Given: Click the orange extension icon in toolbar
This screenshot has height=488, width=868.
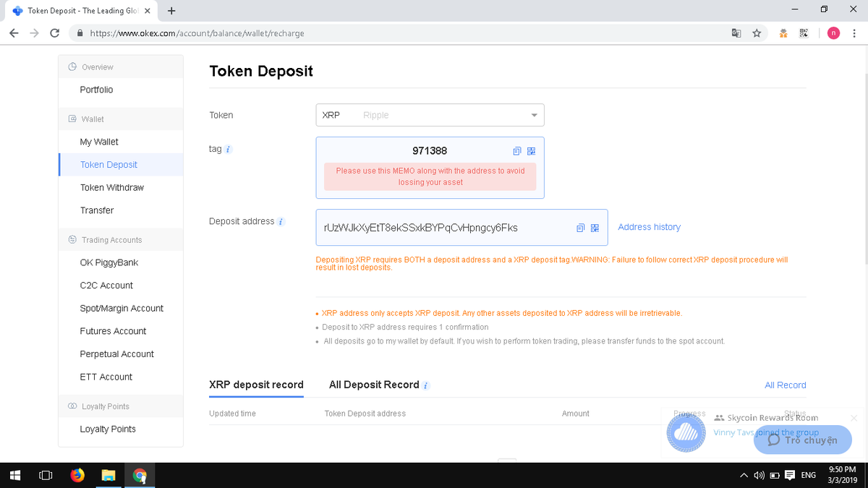Looking at the screenshot, I should coord(783,33).
